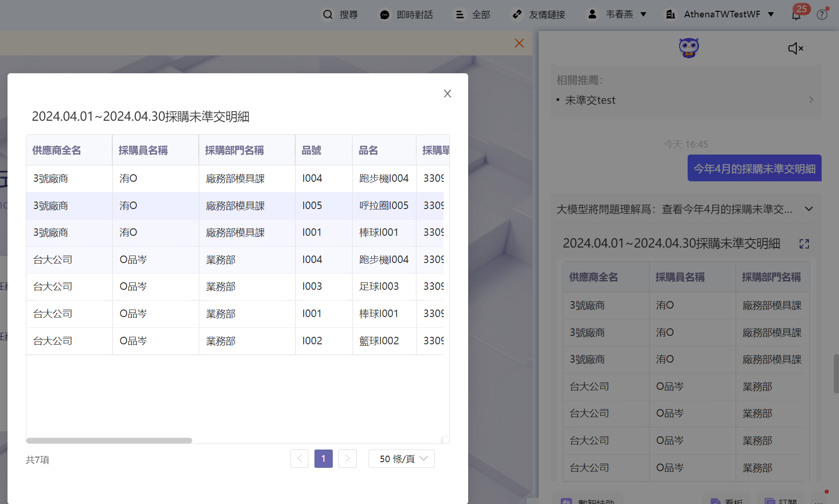Toggle the muted speaker icon

pyautogui.click(x=796, y=48)
